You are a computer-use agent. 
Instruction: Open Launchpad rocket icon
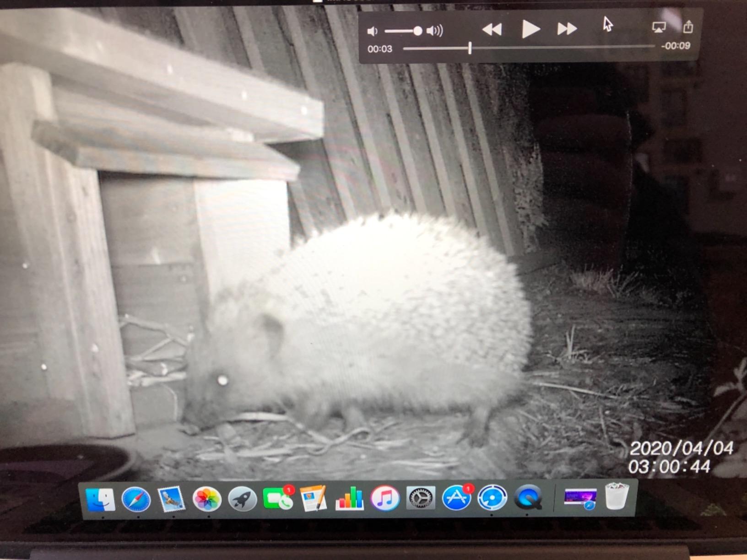tap(242, 499)
